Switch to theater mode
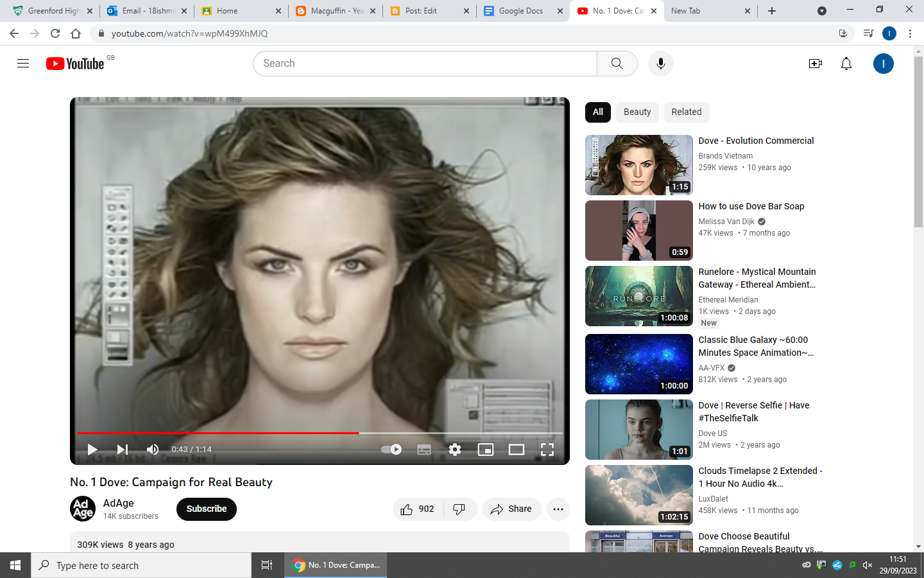Image resolution: width=924 pixels, height=578 pixels. click(517, 450)
